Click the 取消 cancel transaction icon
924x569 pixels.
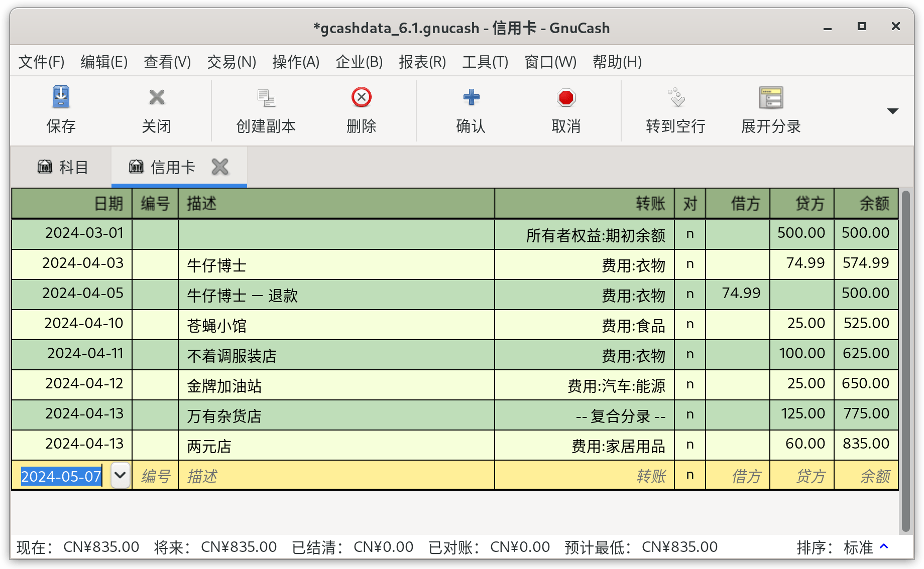(566, 97)
